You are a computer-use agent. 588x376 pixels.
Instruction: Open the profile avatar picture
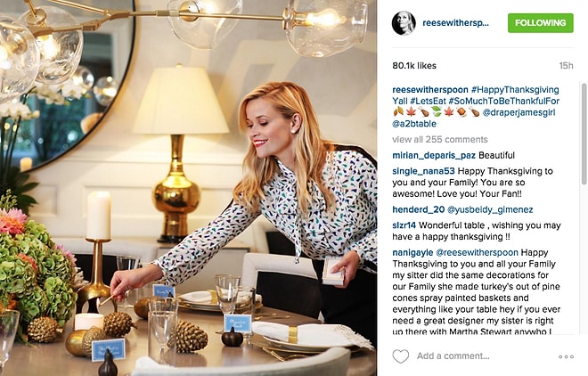click(404, 23)
